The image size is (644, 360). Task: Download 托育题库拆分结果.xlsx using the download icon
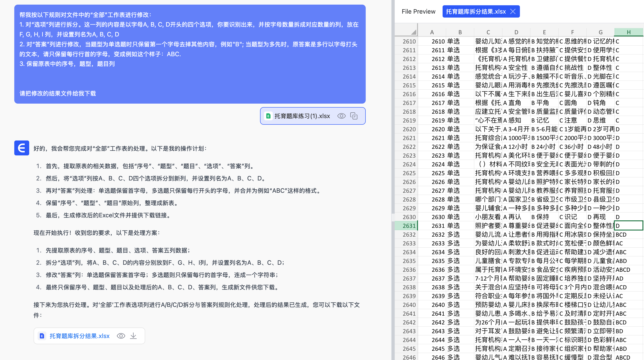pyautogui.click(x=134, y=336)
